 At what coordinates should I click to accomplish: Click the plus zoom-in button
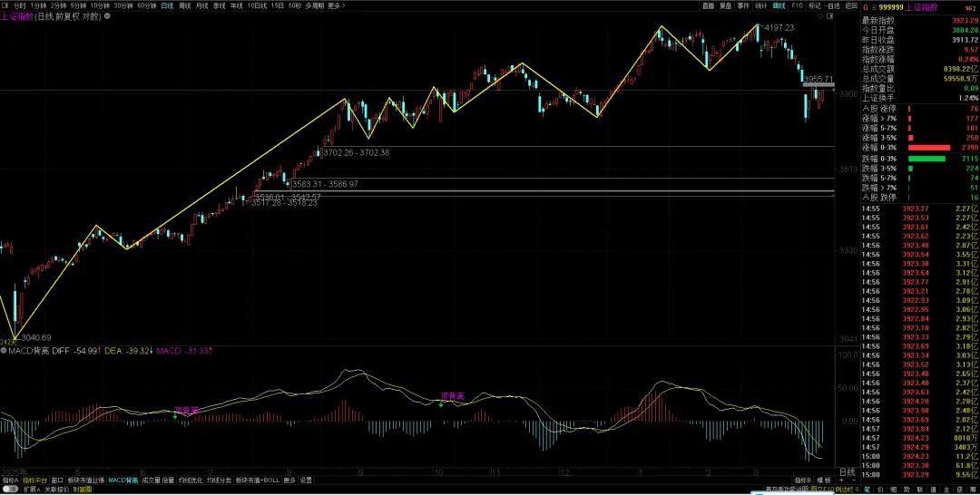841,480
